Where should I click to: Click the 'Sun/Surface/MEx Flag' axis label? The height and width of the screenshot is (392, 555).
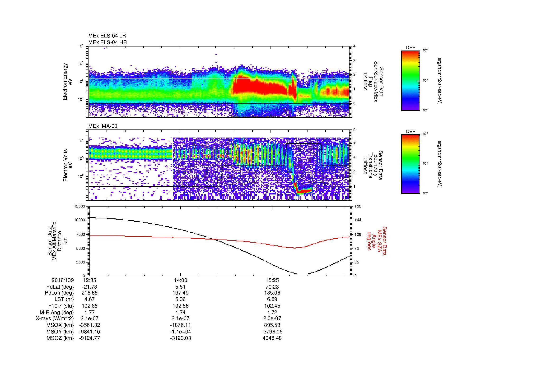pos(373,82)
